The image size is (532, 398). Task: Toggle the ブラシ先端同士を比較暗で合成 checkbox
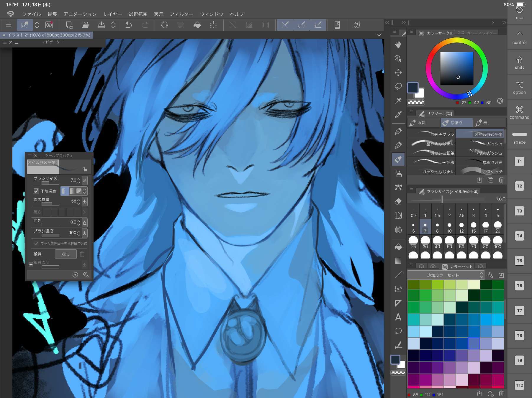point(36,244)
